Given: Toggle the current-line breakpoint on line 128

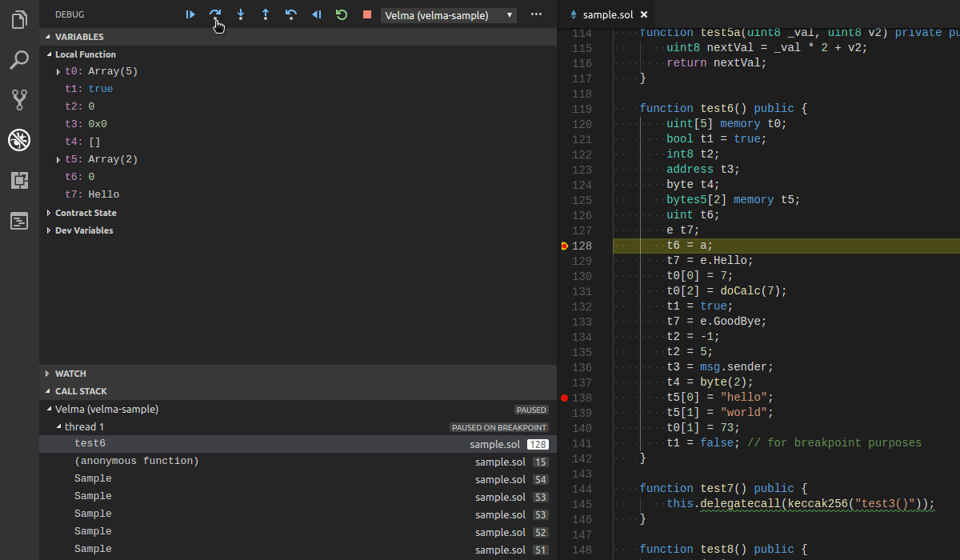Looking at the screenshot, I should (x=564, y=246).
